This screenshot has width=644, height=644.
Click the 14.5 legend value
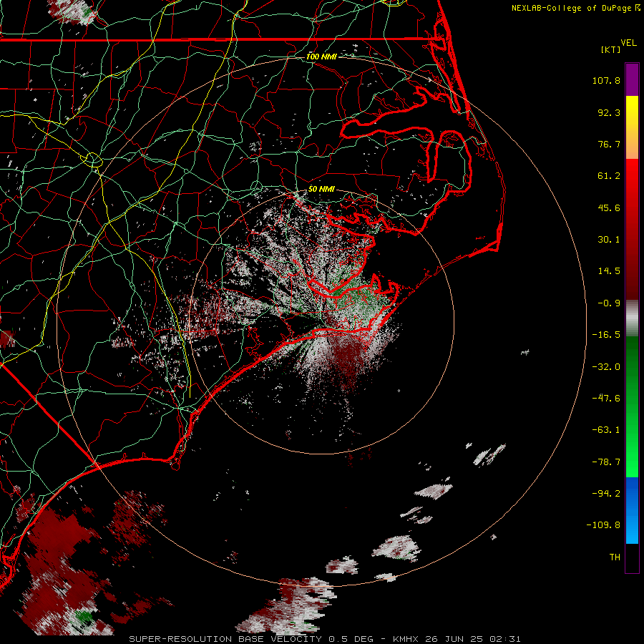(609, 270)
